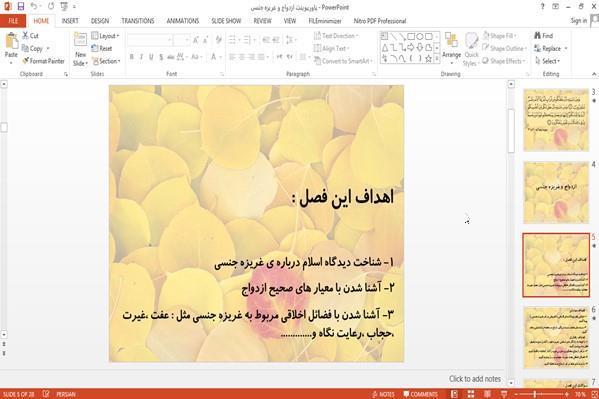Toggle Strikethrough formatting
Screen dimensions: 599x399
point(170,57)
